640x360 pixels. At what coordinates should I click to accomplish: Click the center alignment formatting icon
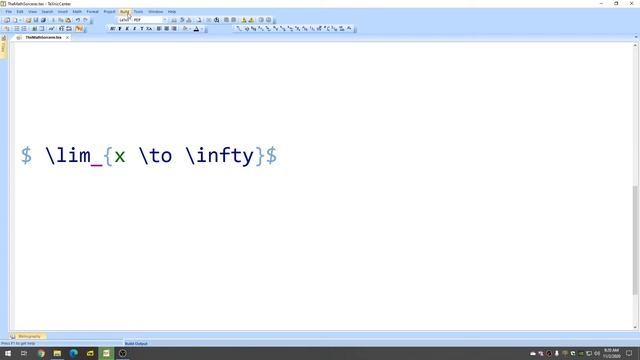coord(167,29)
